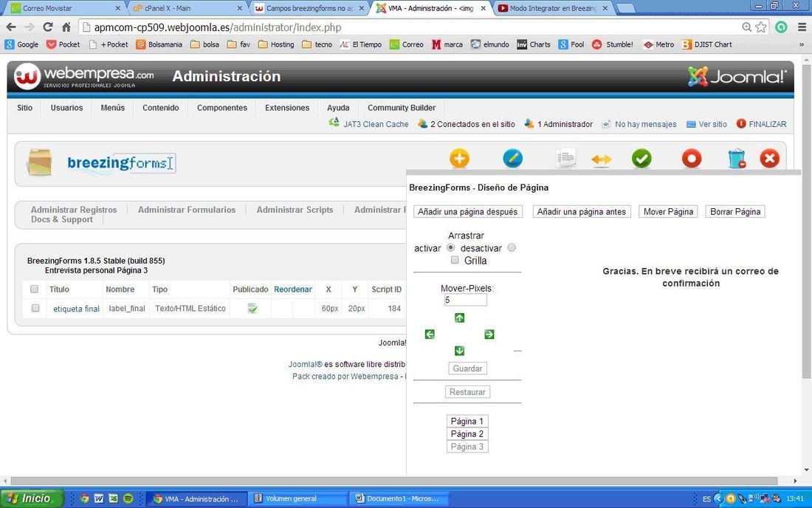Screen dimensions: 812x508
Task: Open the etiqueta final link
Action: [x=76, y=309]
